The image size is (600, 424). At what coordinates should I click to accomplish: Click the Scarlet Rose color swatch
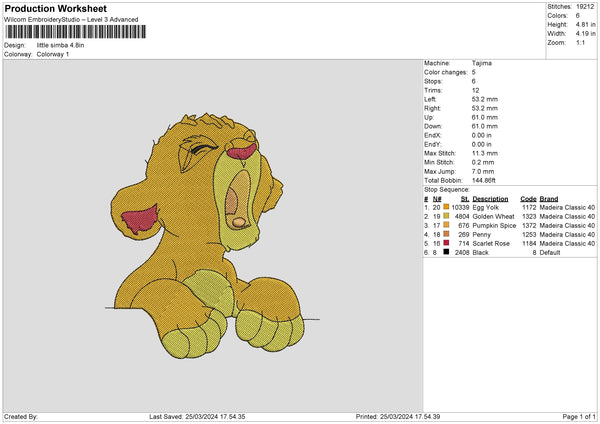coord(446,243)
